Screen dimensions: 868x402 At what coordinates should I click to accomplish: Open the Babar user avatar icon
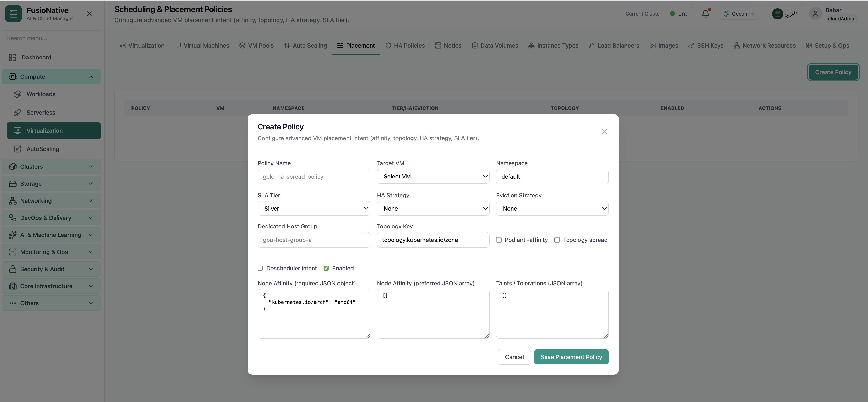(x=815, y=14)
